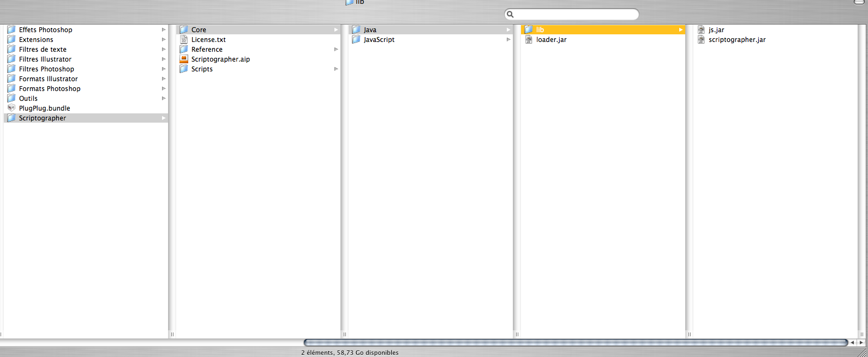
Task: Expand the JavaScript folder arrow
Action: [x=508, y=39]
